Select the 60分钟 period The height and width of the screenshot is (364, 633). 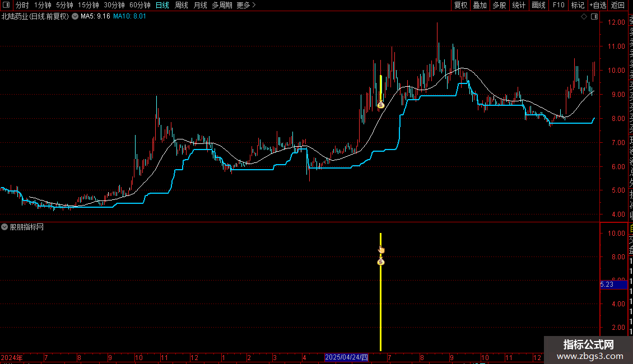tap(140, 5)
